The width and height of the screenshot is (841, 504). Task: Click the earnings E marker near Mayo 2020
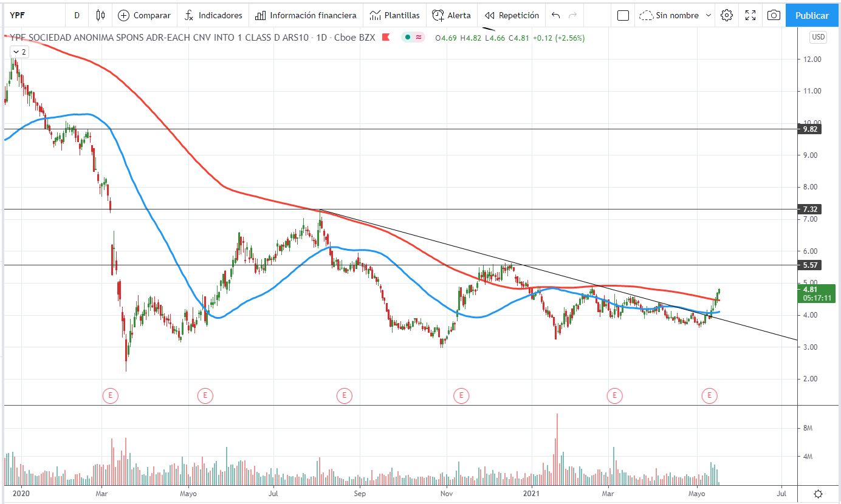coord(205,396)
